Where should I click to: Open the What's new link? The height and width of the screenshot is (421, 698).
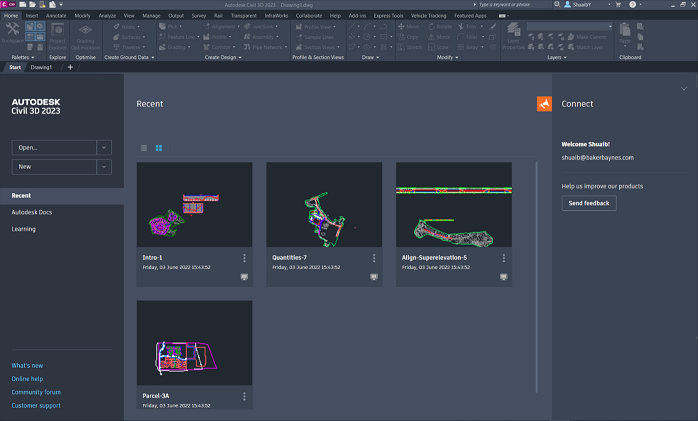28,366
